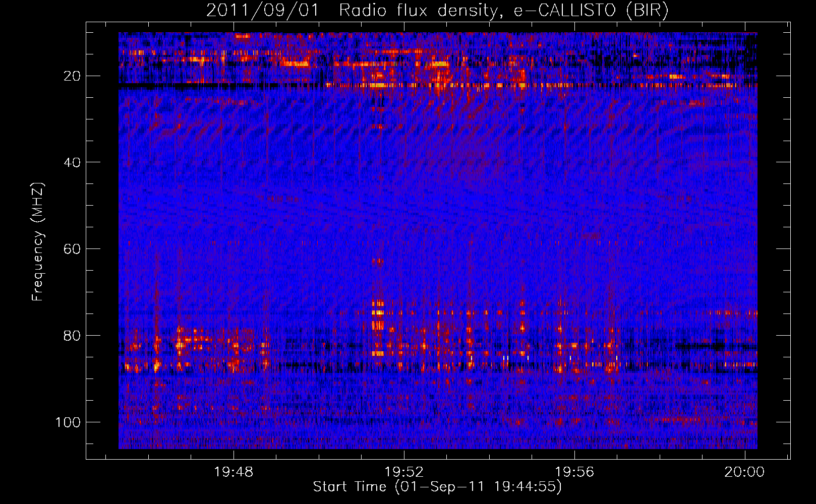Click the '19:48' time tick label
The width and height of the screenshot is (816, 504).
tap(234, 472)
